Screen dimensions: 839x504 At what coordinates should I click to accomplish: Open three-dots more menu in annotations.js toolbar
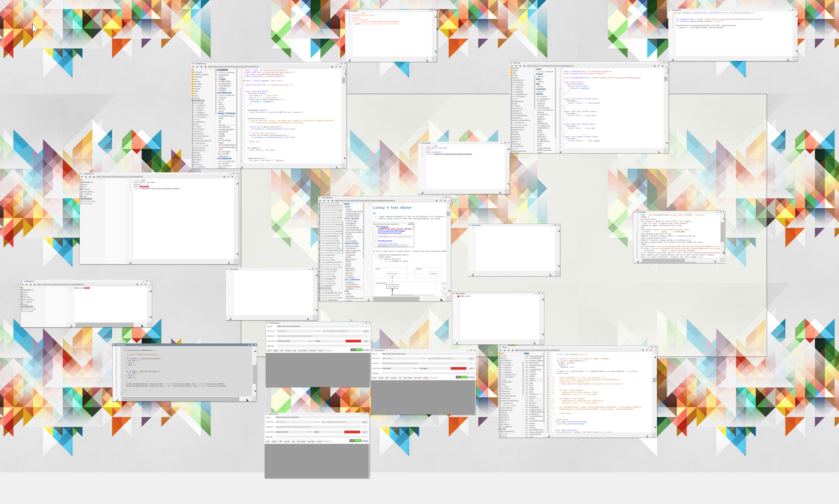[344, 66]
